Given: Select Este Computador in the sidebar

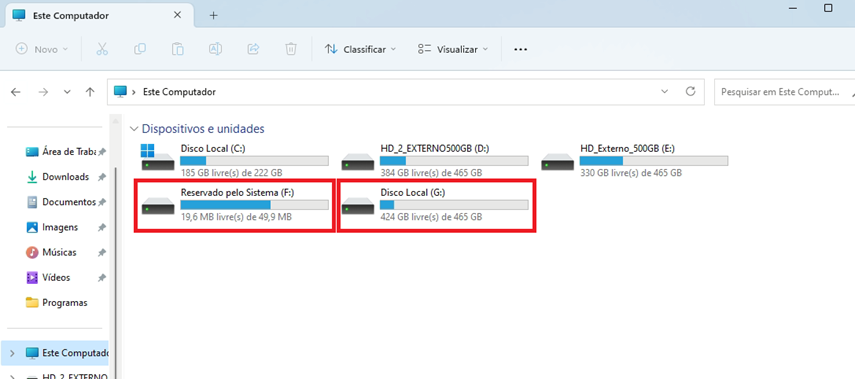Looking at the screenshot, I should (56, 353).
